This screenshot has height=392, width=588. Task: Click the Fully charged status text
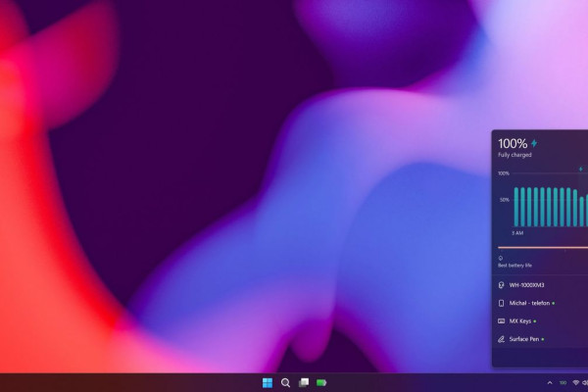[x=514, y=155]
